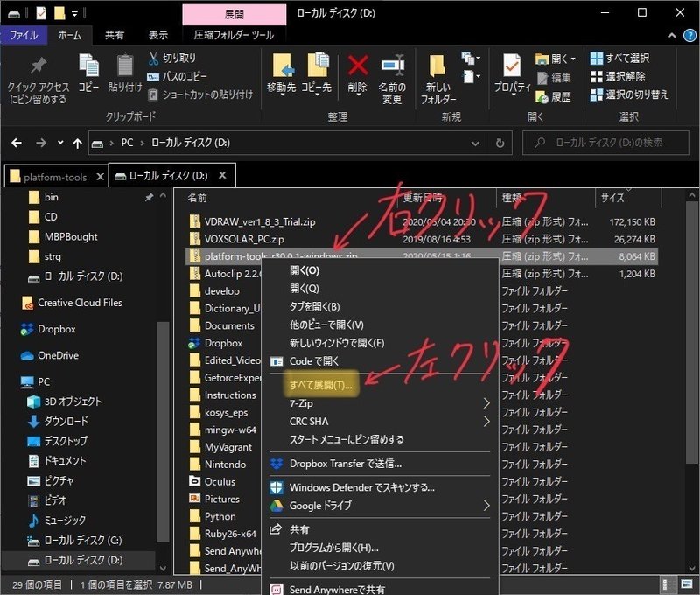Choose すべて展開(T)... in context menu
Image resolution: width=700 pixels, height=595 pixels.
(321, 385)
